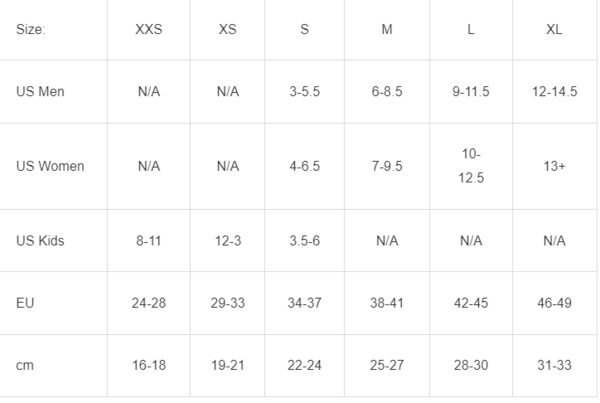Screen dimensions: 600x403
Task: Click the XXS size column header
Action: pos(148,29)
